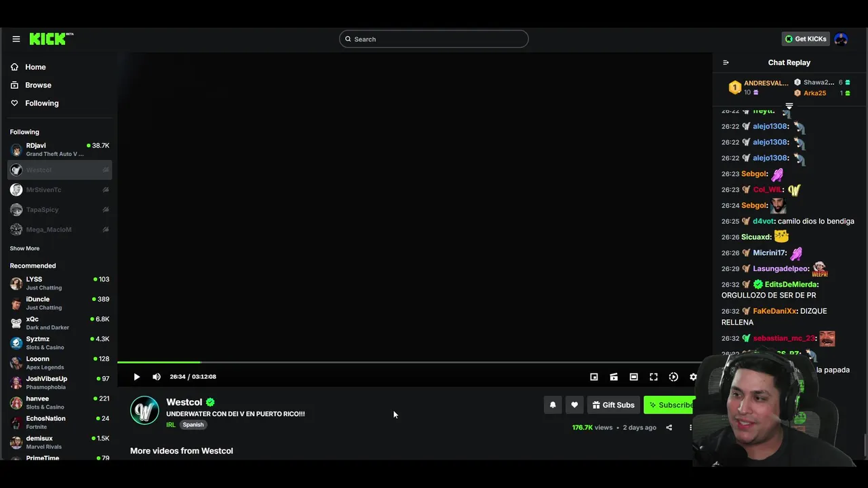Open Syztmz recommended channel
Screen dimensions: 868x488
tap(60, 343)
